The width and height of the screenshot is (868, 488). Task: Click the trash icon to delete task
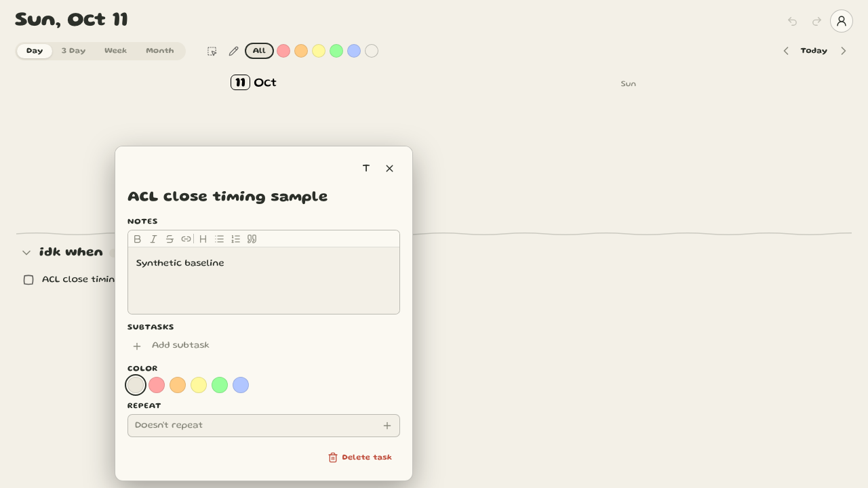pos(333,457)
